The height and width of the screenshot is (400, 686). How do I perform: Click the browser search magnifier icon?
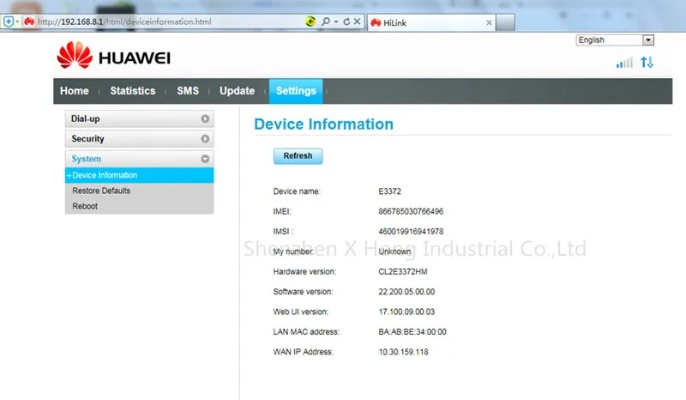click(x=326, y=21)
